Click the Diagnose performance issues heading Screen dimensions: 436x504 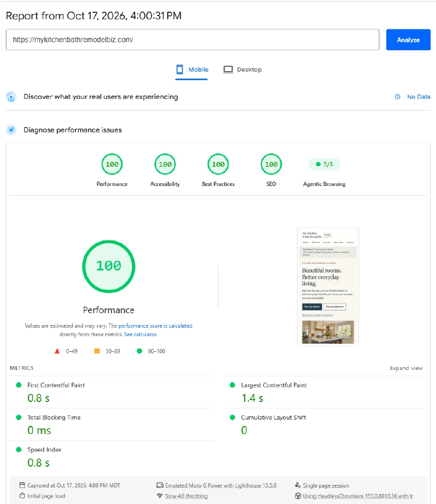73,130
